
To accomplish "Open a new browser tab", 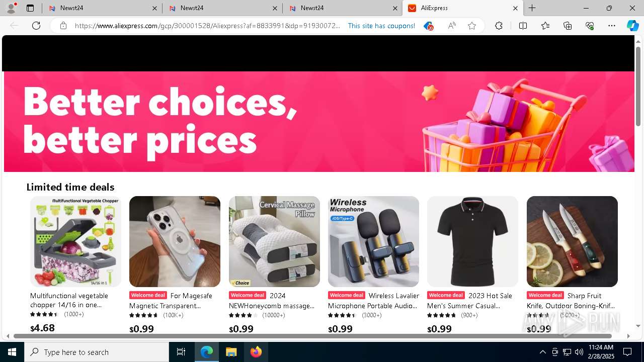I will 532,8.
